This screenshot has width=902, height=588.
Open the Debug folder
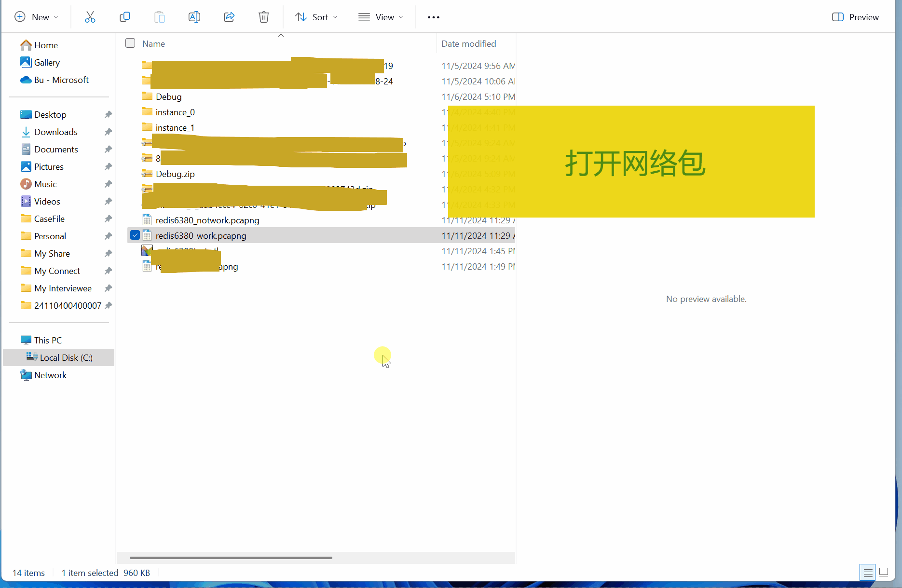tap(168, 97)
